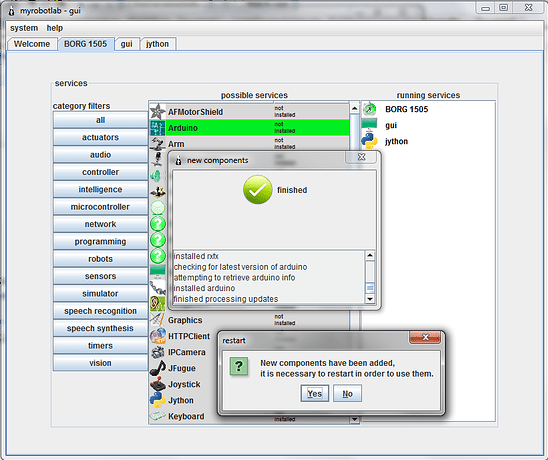Select the IPCamera icon

coord(158,352)
